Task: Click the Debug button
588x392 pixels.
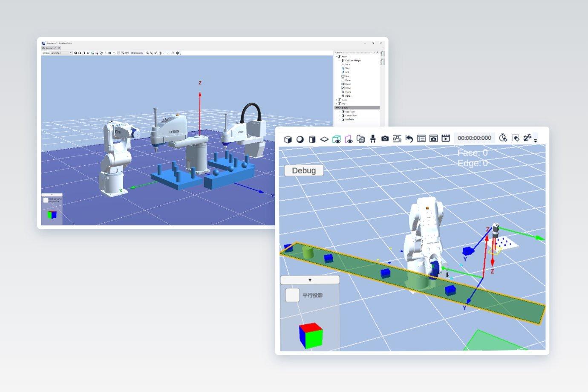Action: [304, 170]
